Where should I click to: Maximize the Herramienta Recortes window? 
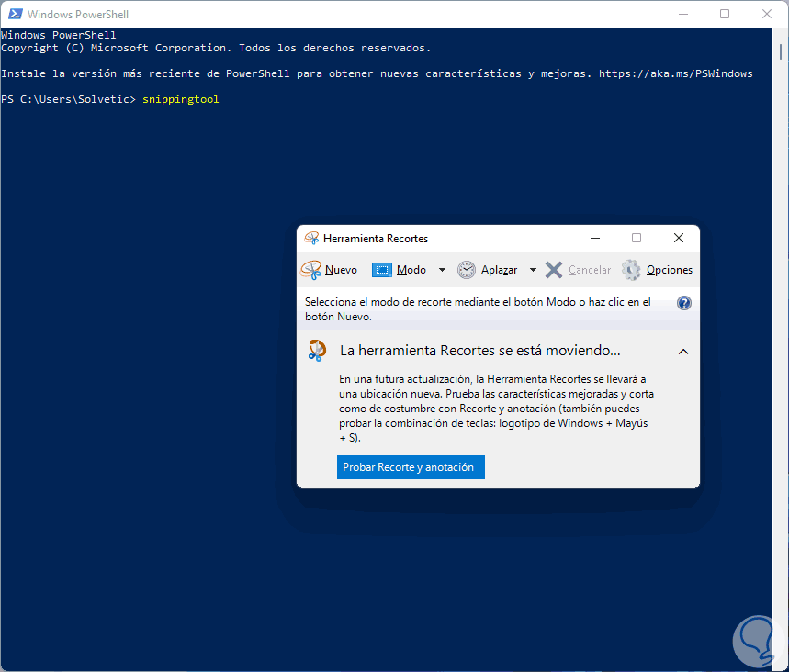coord(637,238)
